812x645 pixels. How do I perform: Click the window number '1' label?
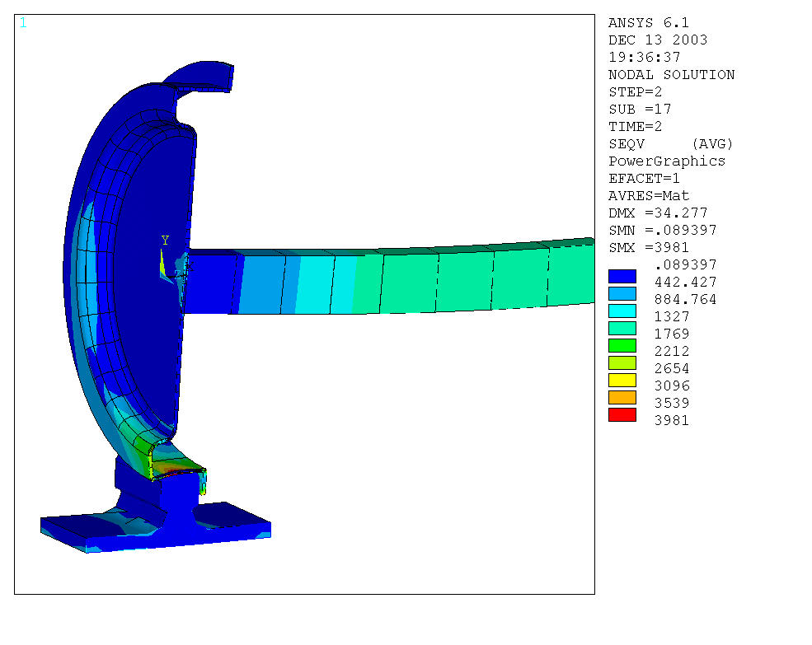[23, 23]
